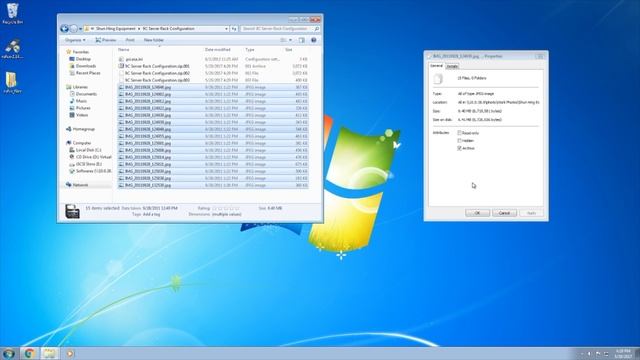This screenshot has width=640, height=360.
Task: Click Print in the Explorer toolbar
Action: click(130, 40)
